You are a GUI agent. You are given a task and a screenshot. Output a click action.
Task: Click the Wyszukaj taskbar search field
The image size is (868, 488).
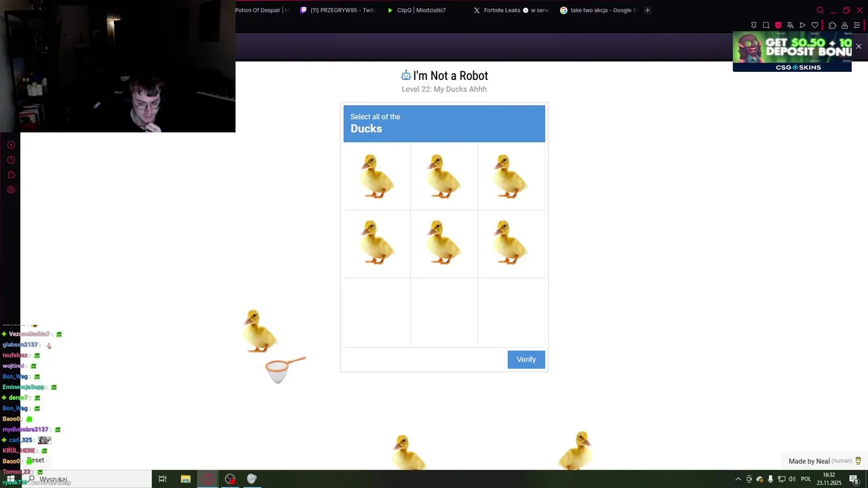click(x=86, y=479)
